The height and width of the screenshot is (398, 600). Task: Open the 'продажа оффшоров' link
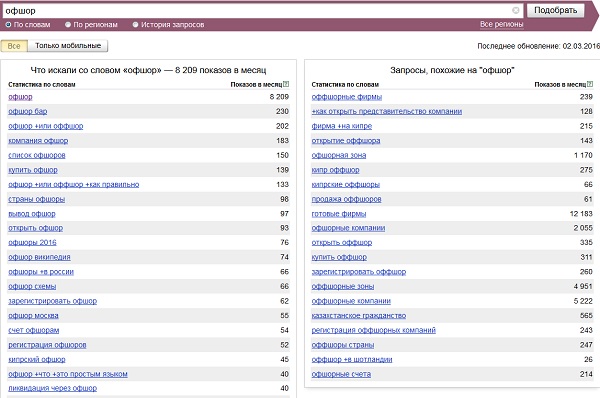pyautogui.click(x=346, y=199)
